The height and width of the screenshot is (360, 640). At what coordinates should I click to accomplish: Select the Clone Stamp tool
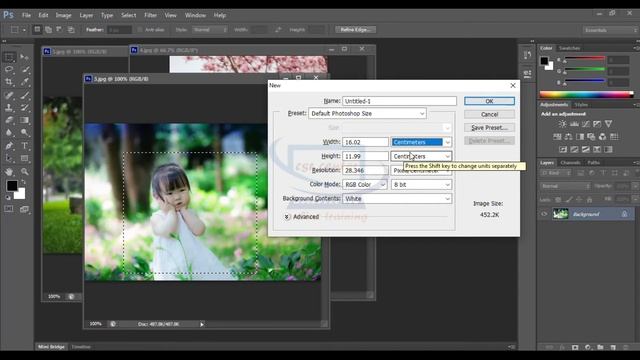tap(9, 108)
